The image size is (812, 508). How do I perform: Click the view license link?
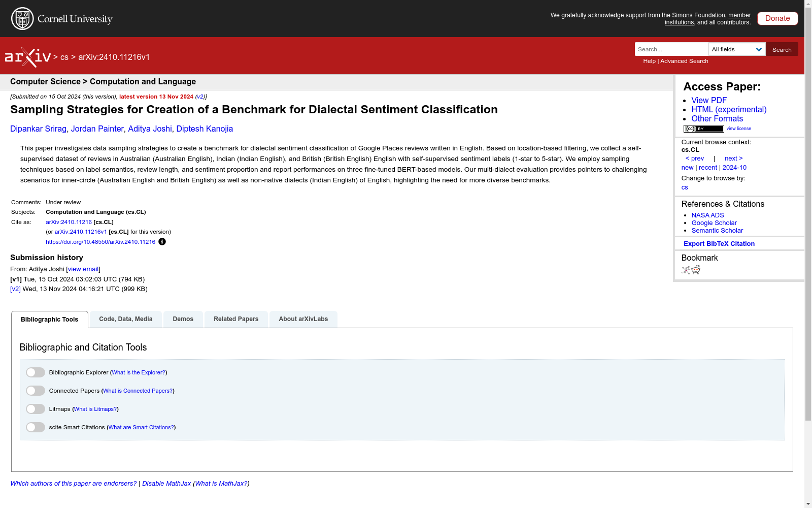coord(739,129)
